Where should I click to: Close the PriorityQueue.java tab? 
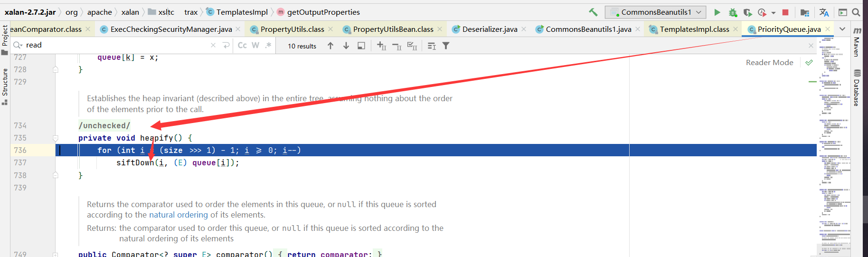pos(828,29)
